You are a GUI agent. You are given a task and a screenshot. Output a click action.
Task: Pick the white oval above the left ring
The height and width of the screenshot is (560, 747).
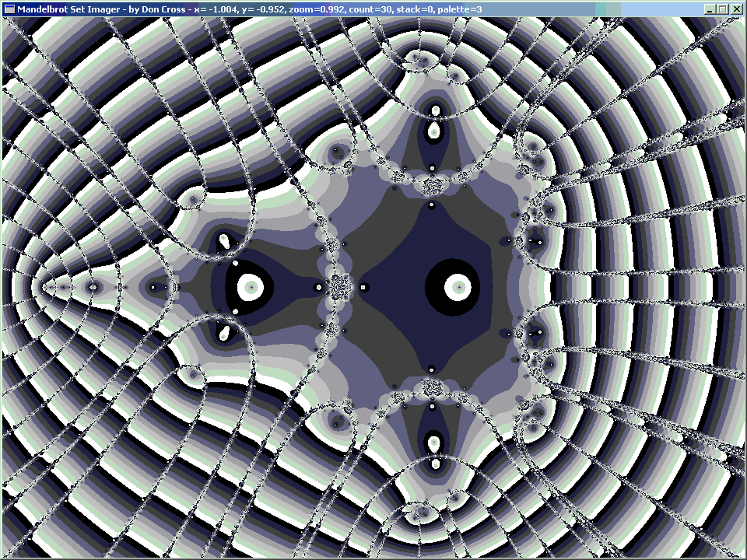(226, 240)
